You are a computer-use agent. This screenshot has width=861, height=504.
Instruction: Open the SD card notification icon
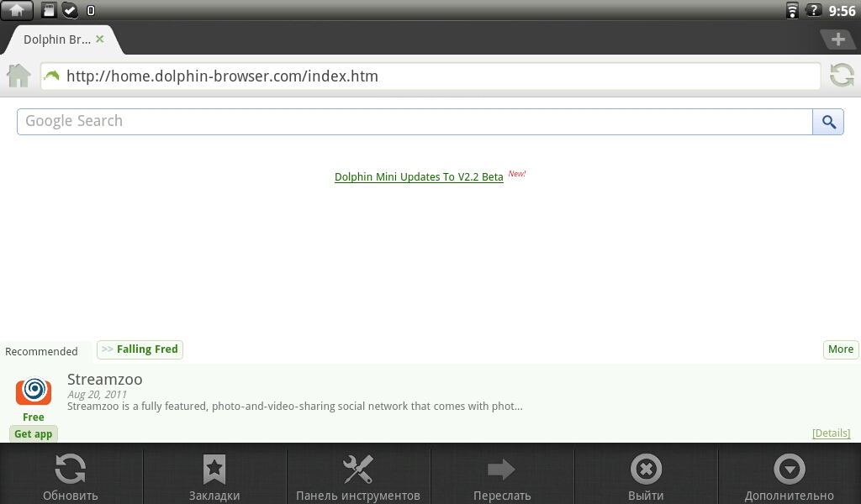point(49,10)
